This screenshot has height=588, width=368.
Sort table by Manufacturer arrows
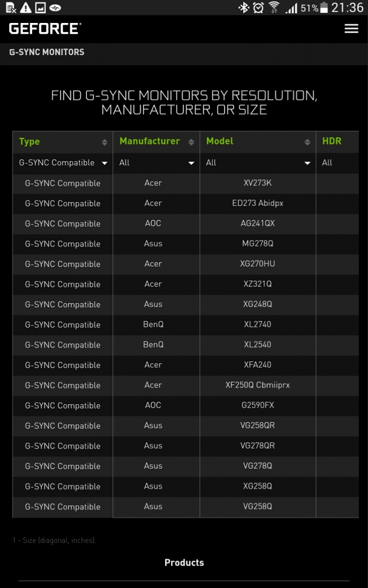[191, 142]
